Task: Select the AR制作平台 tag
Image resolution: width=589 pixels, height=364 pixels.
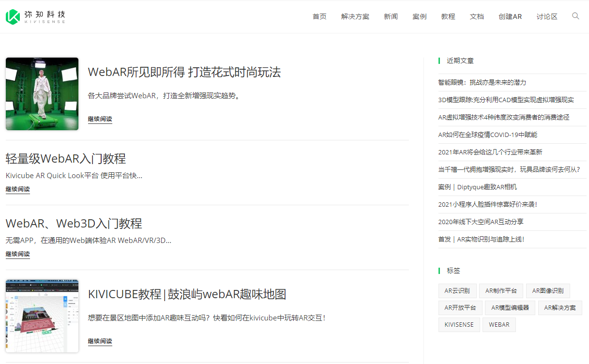Action: [501, 291]
